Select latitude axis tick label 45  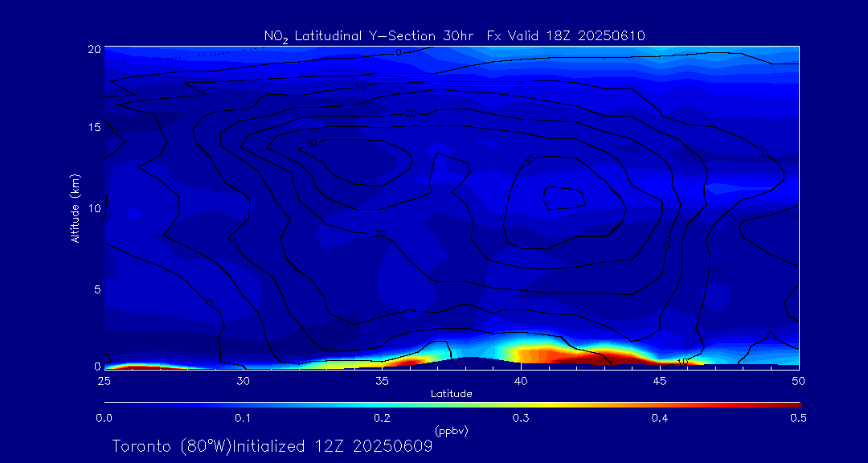coord(660,381)
